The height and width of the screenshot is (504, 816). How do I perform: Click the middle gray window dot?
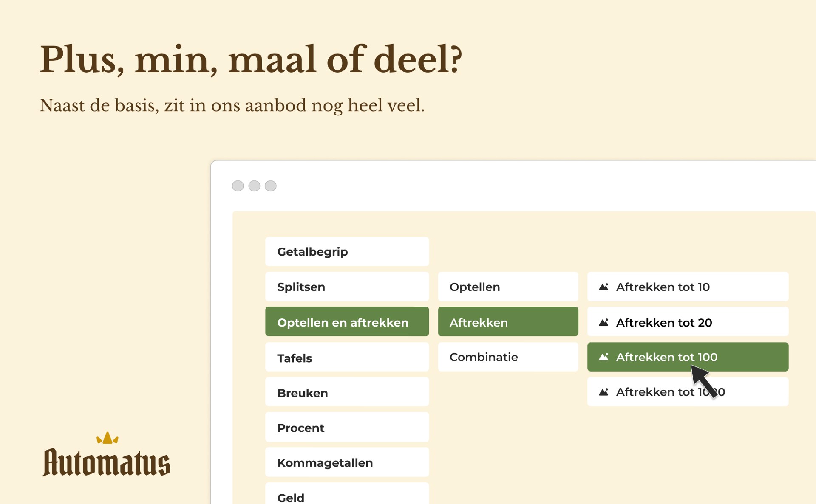coord(254,186)
